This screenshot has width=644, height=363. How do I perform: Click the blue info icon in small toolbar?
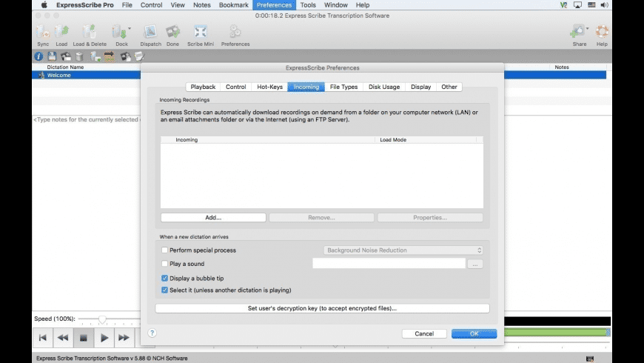[x=38, y=56]
